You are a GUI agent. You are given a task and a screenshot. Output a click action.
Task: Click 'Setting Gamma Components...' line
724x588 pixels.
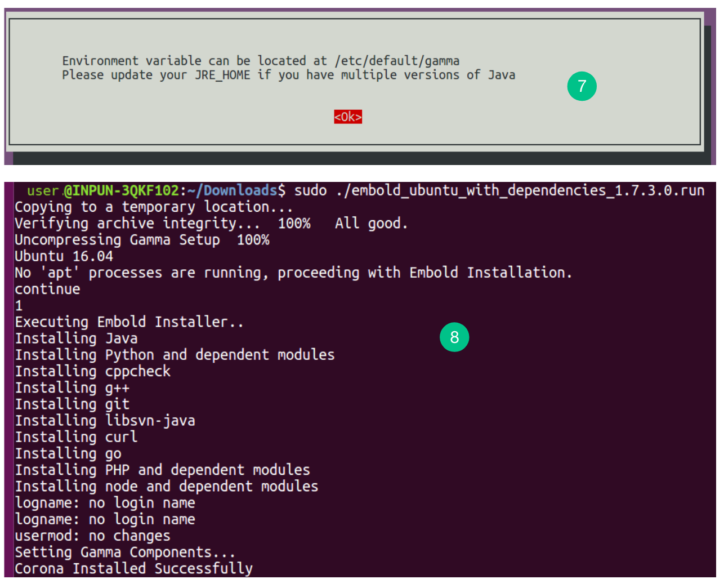(x=125, y=552)
